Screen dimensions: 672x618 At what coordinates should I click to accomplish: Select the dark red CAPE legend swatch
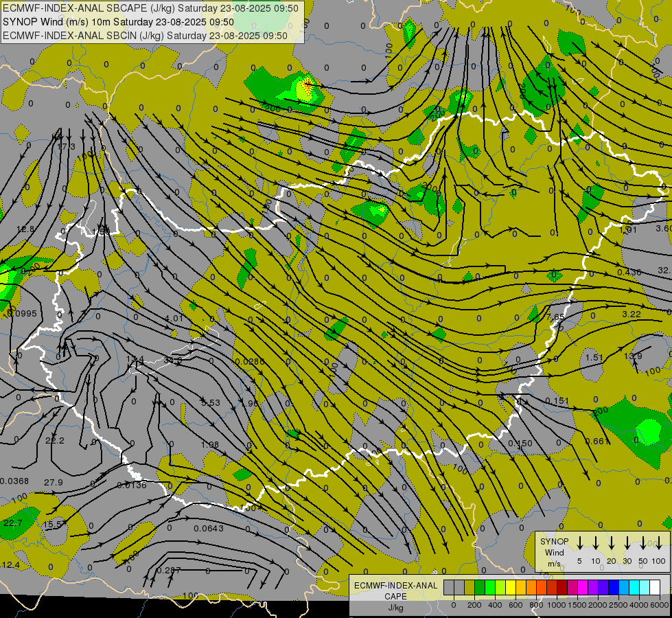tap(562, 587)
